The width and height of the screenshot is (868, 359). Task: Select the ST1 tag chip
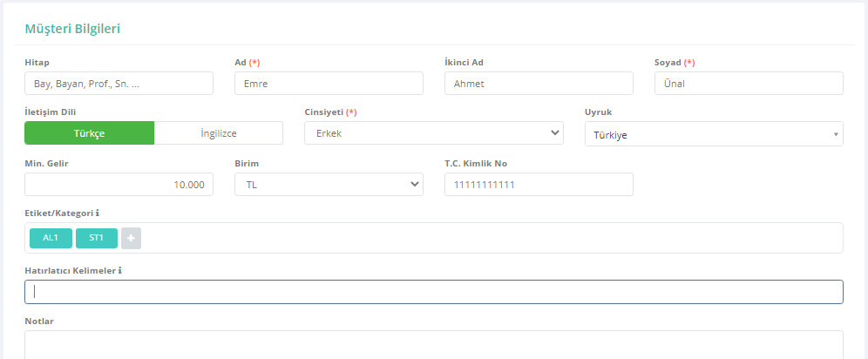point(97,238)
